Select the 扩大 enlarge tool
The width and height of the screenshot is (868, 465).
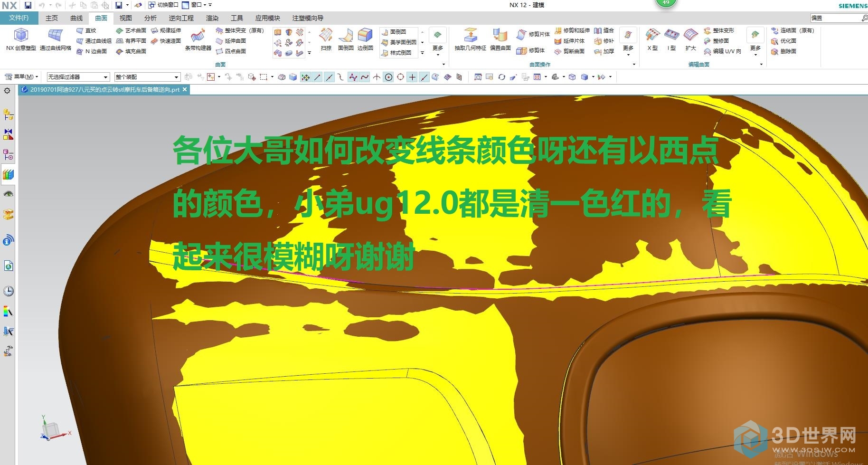tap(690, 39)
